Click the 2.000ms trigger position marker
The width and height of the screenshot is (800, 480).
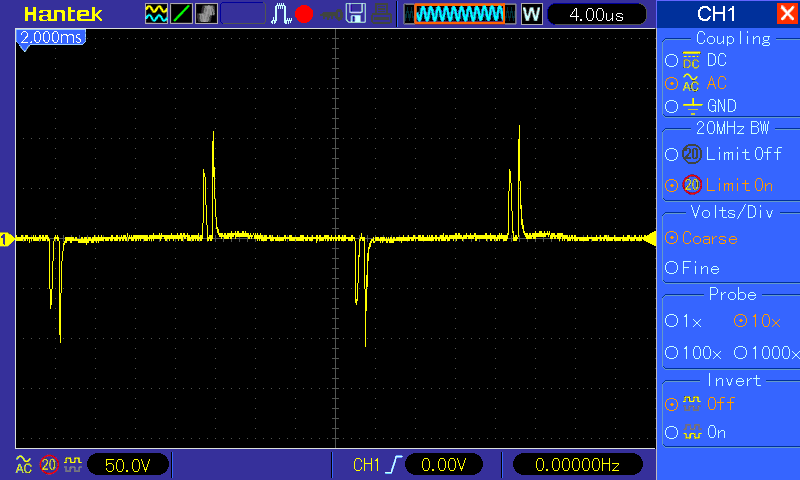[x=51, y=40]
